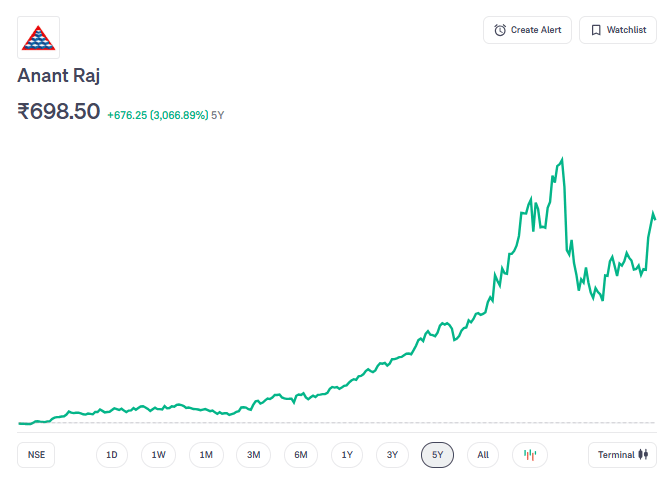Click the active 5Y range button
Screen dimensions: 671x490
pos(438,455)
